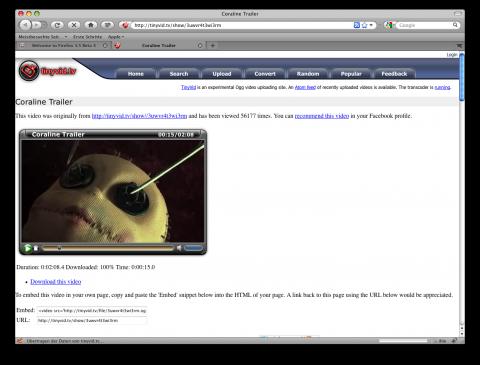Click the video seek bar
This screenshot has height=365, width=480.
[x=108, y=248]
